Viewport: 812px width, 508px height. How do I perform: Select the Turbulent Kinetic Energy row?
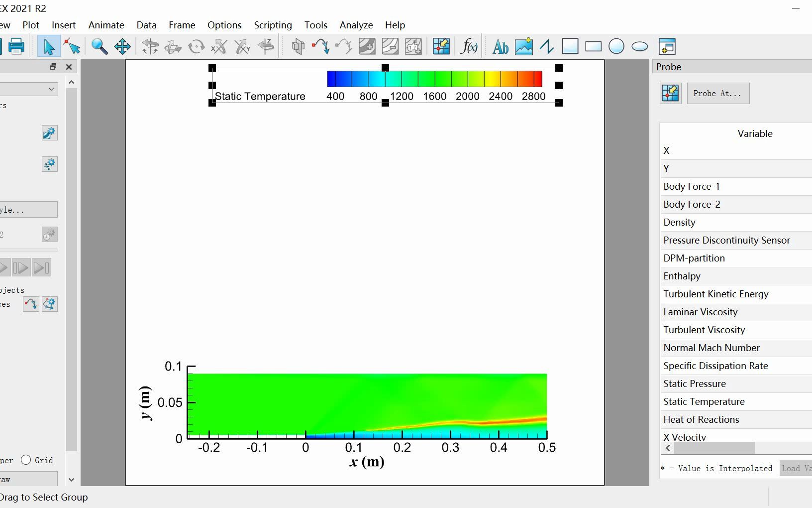(736, 294)
